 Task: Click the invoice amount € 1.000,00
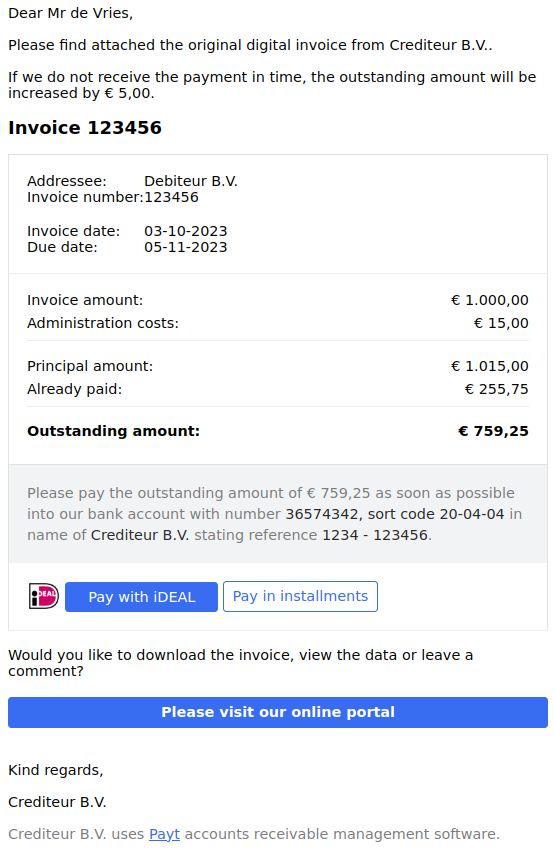click(x=490, y=300)
